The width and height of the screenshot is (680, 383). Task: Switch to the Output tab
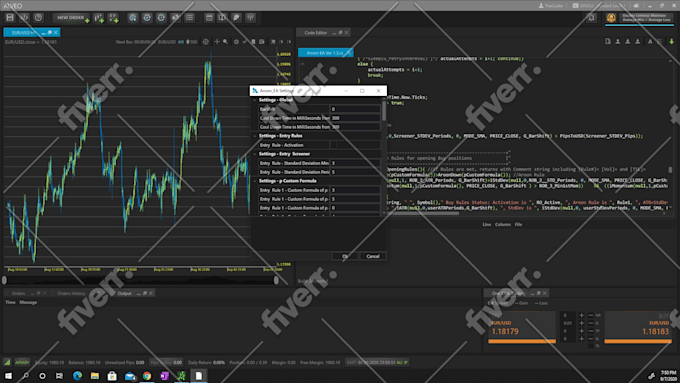coord(124,294)
